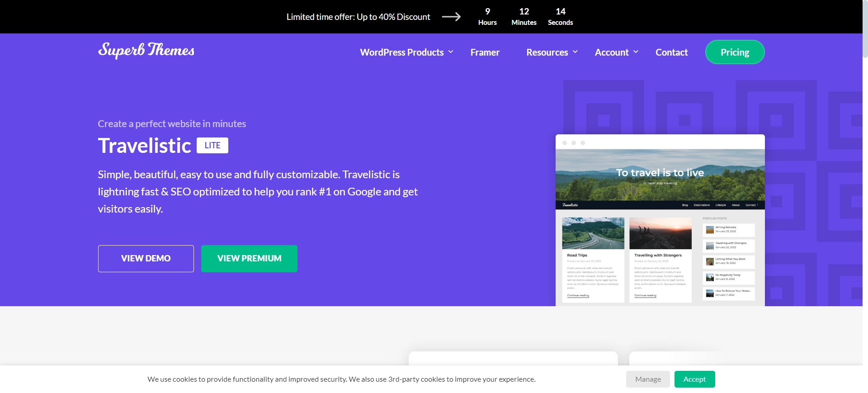
Task: Click the 'To travel is to live' title
Action: point(660,173)
